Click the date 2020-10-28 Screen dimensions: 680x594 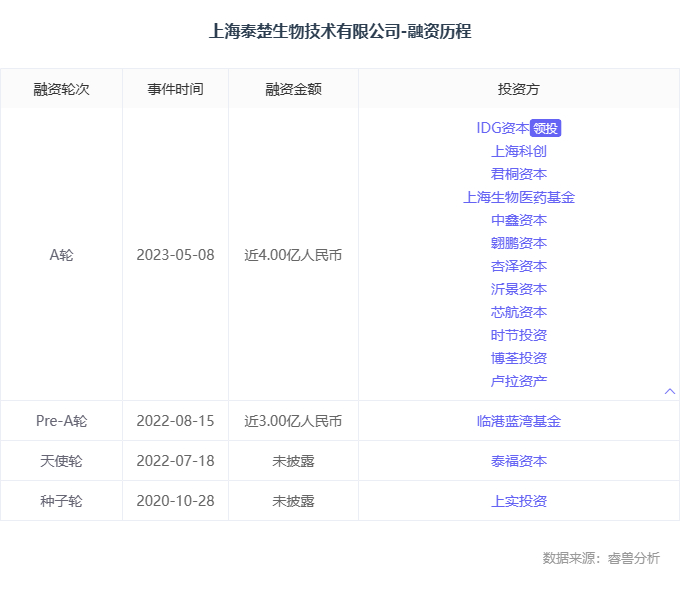176,501
